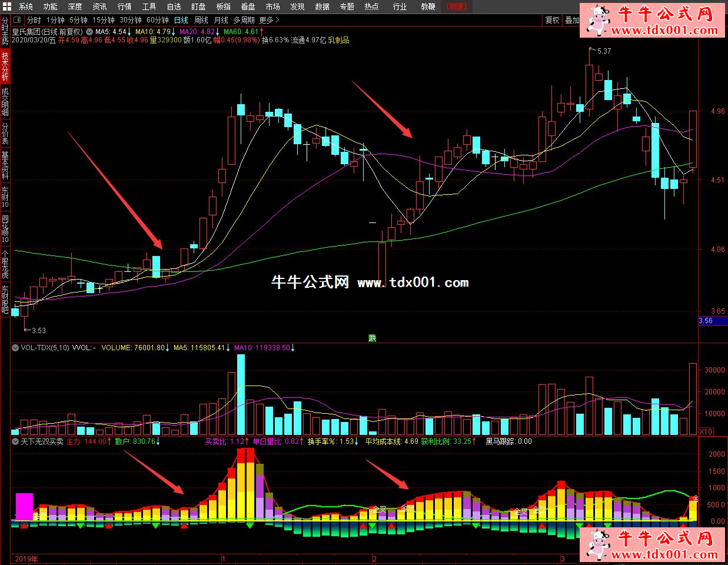Click the MA20: 4.82 indicator value

[x=200, y=32]
